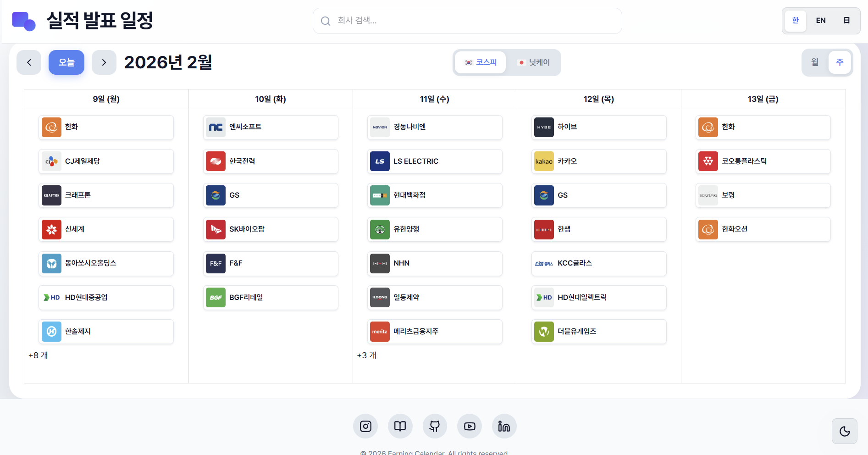Click the NHN logo icon

[x=380, y=264]
